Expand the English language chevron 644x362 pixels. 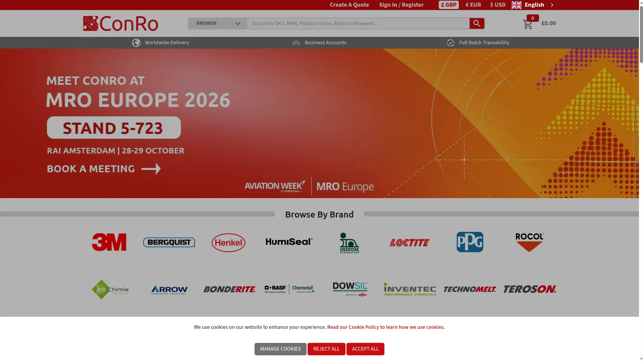[552, 5]
